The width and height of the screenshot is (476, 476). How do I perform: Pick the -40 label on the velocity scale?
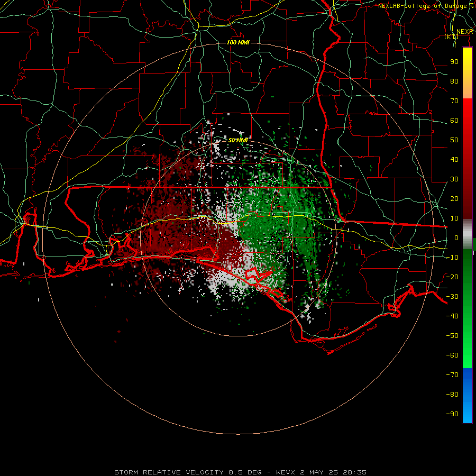[452, 316]
